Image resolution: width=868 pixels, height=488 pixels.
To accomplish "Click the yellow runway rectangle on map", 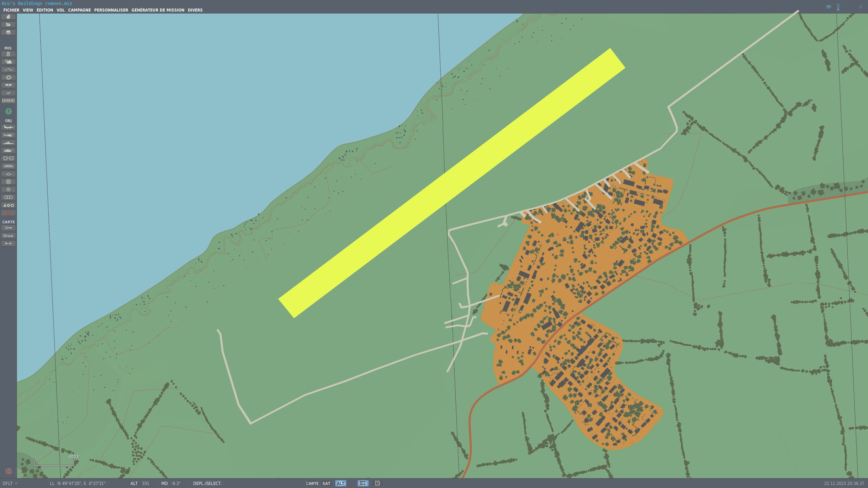I will point(452,183).
